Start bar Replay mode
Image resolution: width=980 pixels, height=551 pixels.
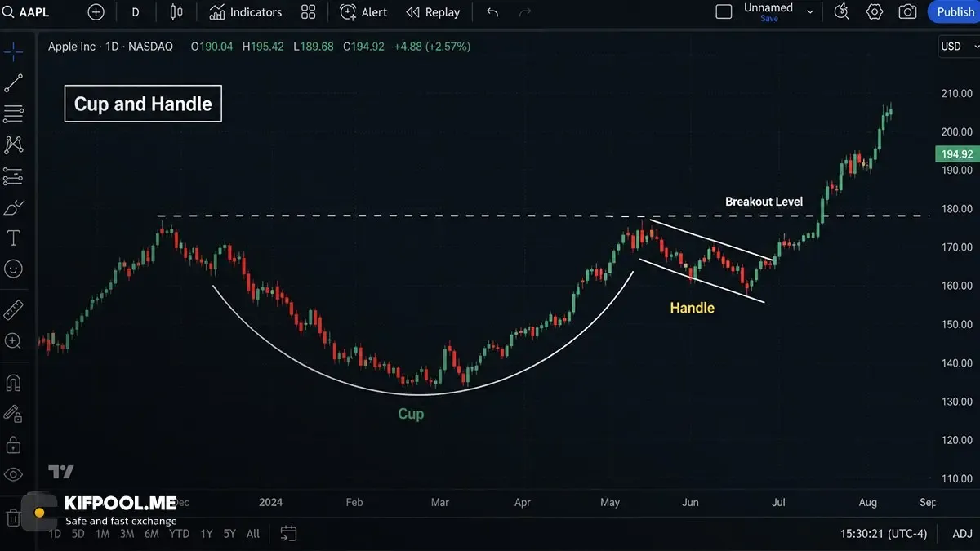(434, 12)
